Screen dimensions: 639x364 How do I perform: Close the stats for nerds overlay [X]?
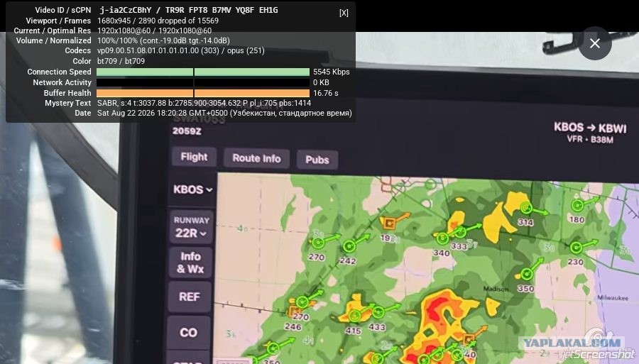[x=344, y=13]
